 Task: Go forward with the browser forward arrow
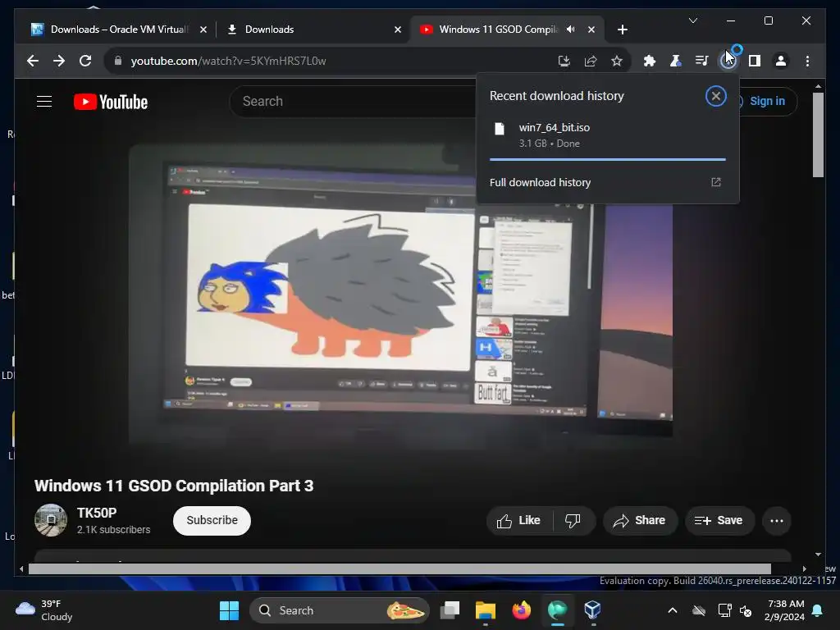(59, 61)
